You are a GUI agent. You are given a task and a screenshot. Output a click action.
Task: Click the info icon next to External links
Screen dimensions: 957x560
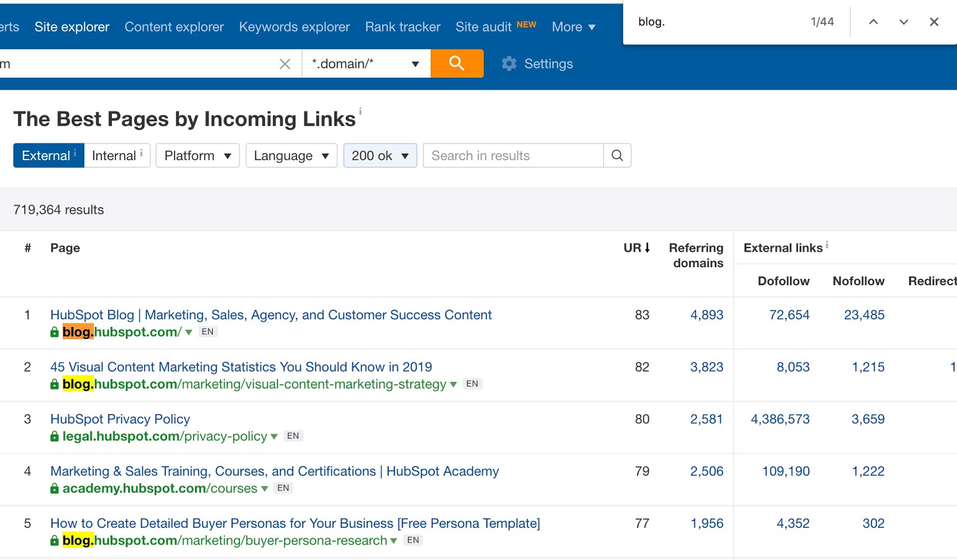pos(827,244)
